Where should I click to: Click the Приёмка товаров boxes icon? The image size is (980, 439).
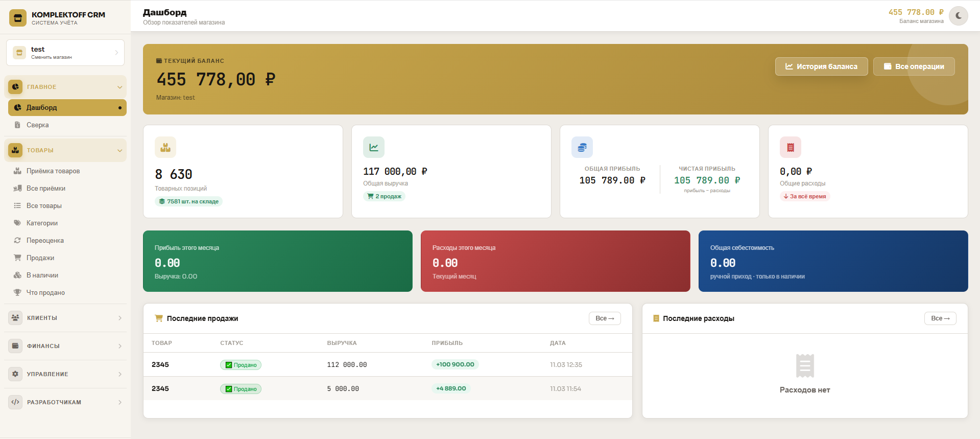point(17,171)
